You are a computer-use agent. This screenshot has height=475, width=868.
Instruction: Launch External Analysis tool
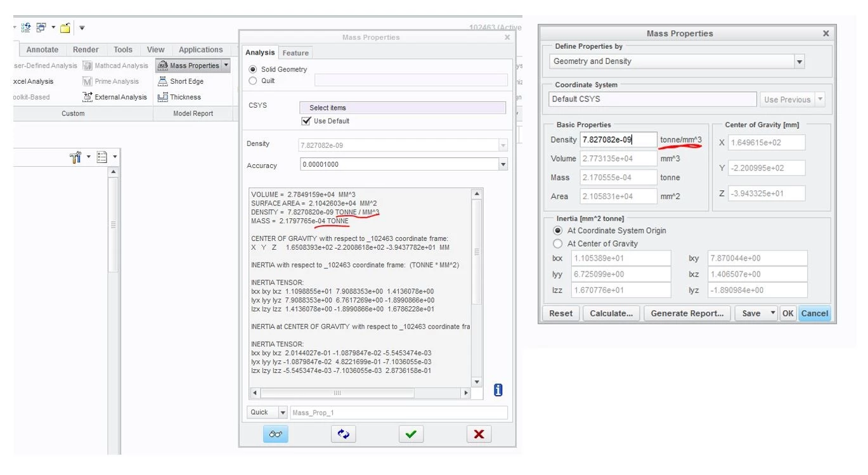[115, 97]
